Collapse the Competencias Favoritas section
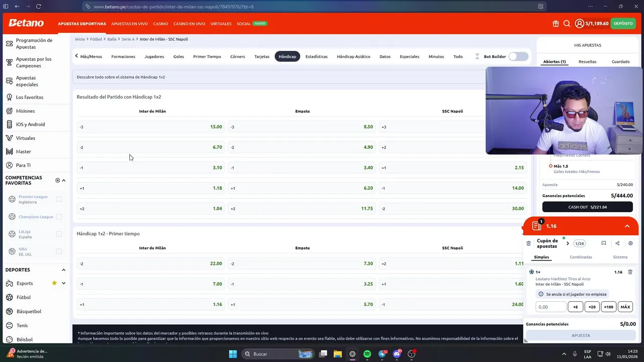 [x=63, y=180]
